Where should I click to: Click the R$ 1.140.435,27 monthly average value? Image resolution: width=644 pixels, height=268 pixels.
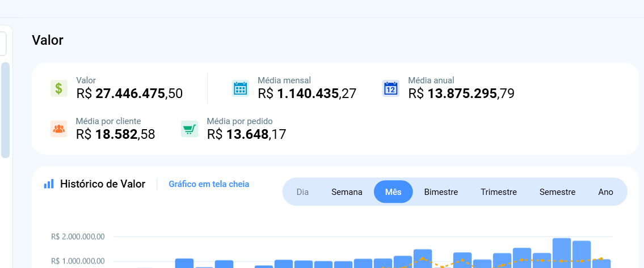306,93
